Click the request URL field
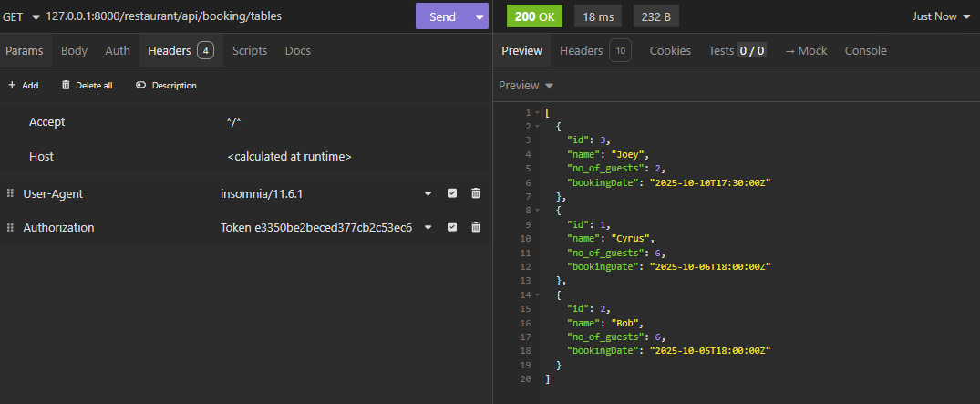 pos(228,17)
